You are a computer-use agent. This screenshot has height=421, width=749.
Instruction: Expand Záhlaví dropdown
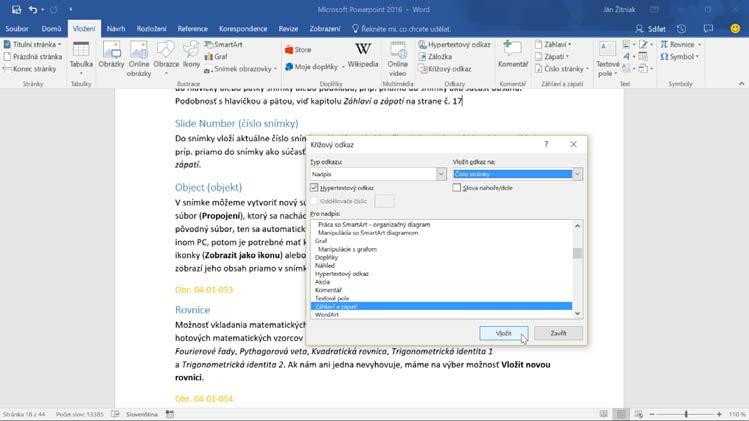(570, 44)
